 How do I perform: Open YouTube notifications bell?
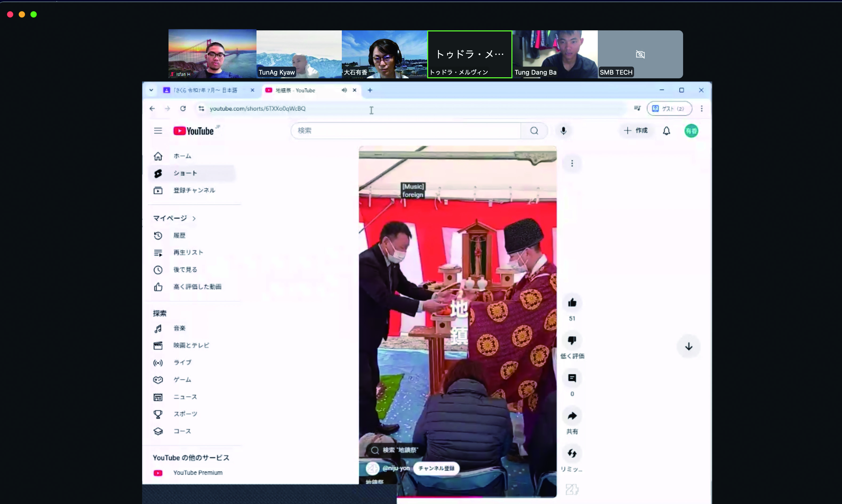pyautogui.click(x=666, y=131)
